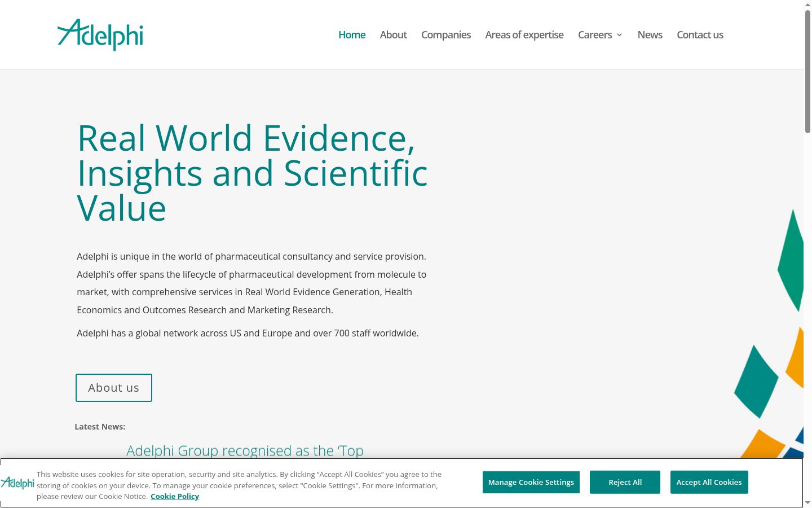The height and width of the screenshot is (508, 812).
Task: Go to Contact us
Action: 700,34
